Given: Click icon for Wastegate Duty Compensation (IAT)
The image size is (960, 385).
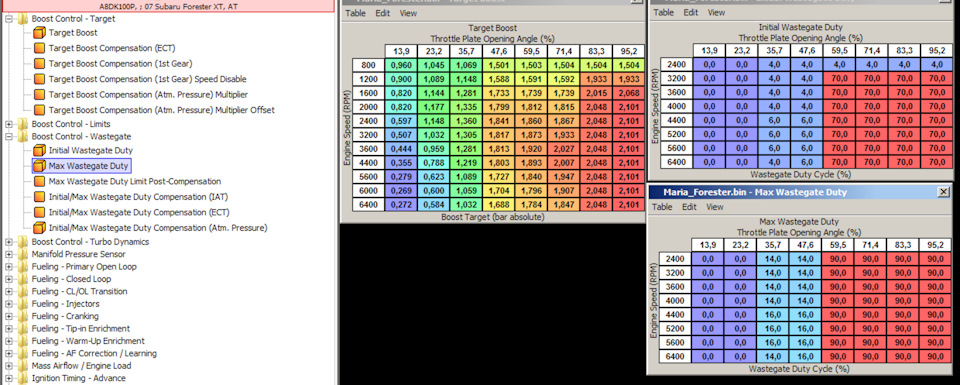Looking at the screenshot, I should (39, 197).
